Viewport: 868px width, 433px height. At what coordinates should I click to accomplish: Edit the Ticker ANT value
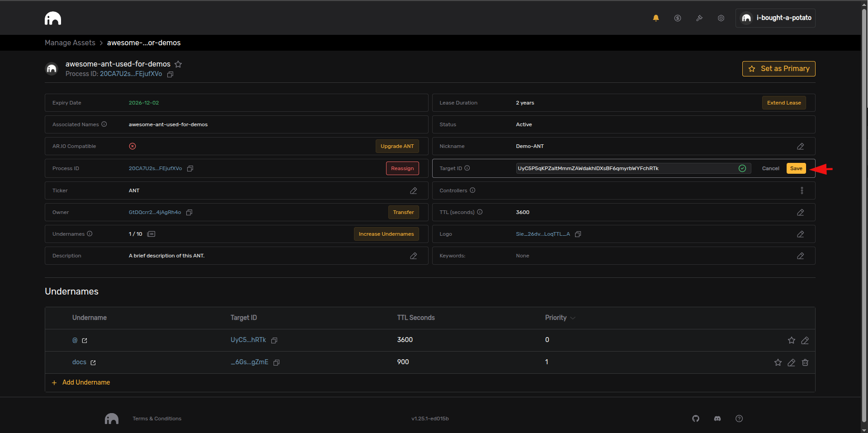tap(413, 191)
